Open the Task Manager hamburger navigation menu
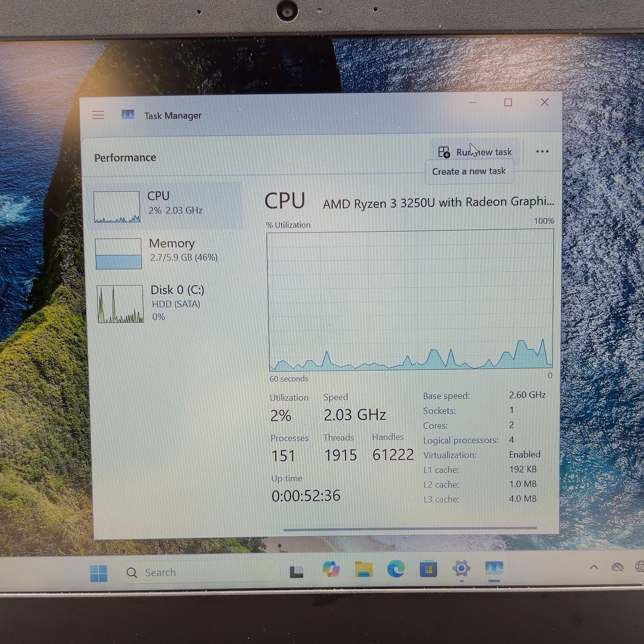Viewport: 644px width, 644px height. [x=98, y=115]
